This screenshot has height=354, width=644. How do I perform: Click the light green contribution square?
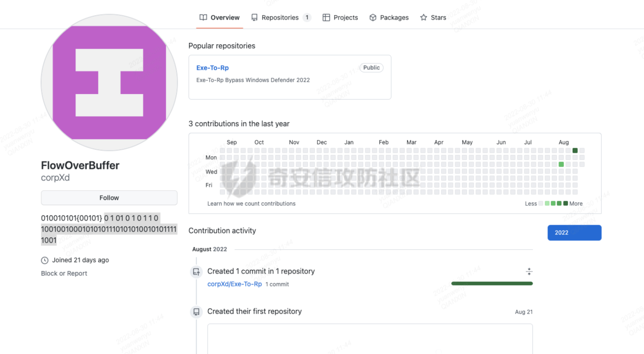click(561, 164)
